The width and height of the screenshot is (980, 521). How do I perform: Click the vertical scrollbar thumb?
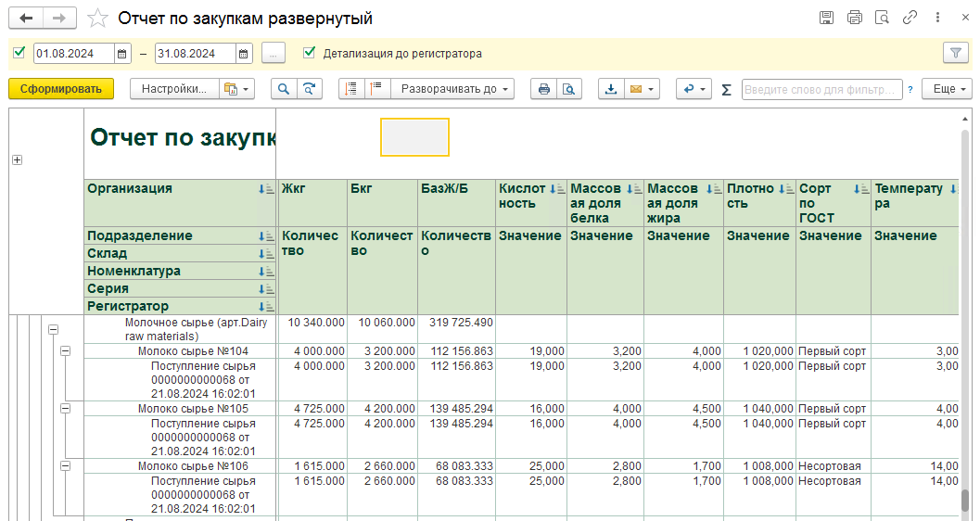coord(965,500)
